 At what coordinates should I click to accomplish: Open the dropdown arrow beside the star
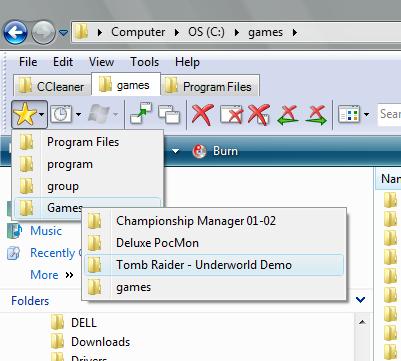pos(42,114)
